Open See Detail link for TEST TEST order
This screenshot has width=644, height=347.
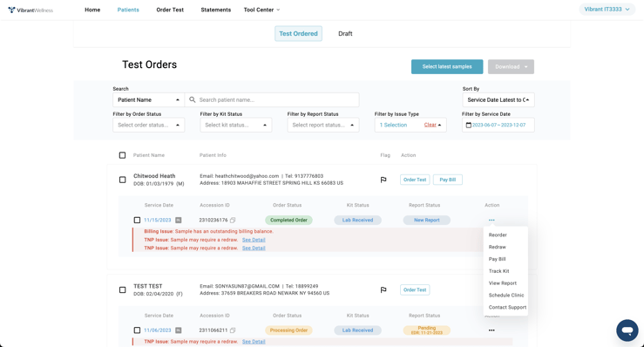[x=254, y=342]
